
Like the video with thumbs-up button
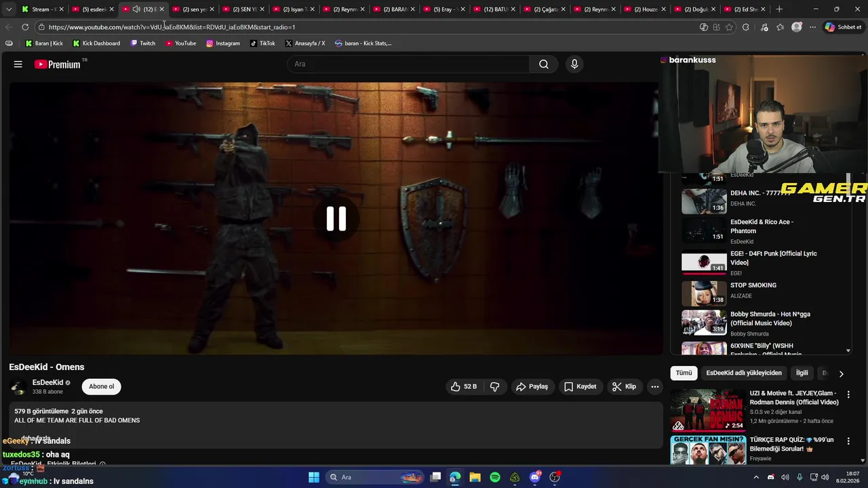(x=464, y=386)
